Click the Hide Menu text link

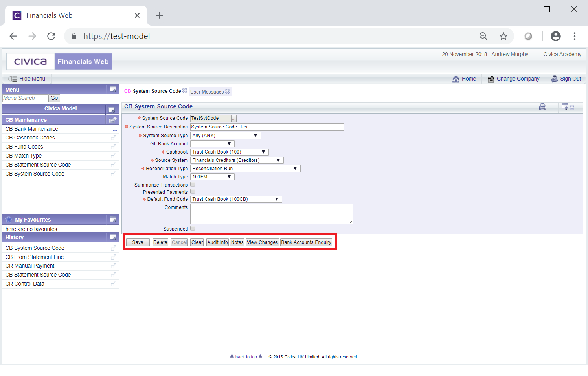point(32,79)
